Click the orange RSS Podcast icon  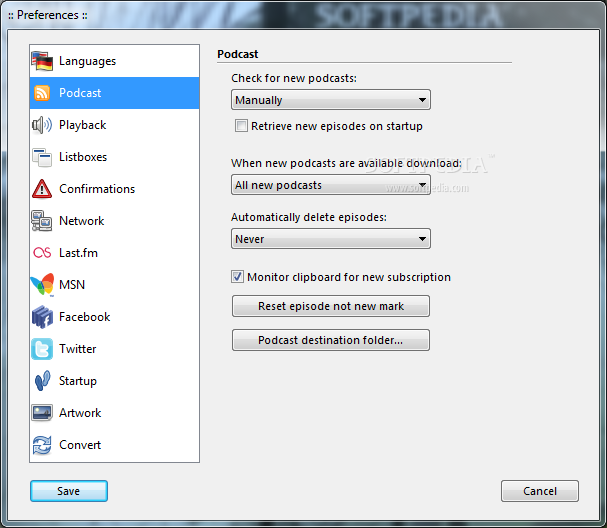[x=42, y=93]
